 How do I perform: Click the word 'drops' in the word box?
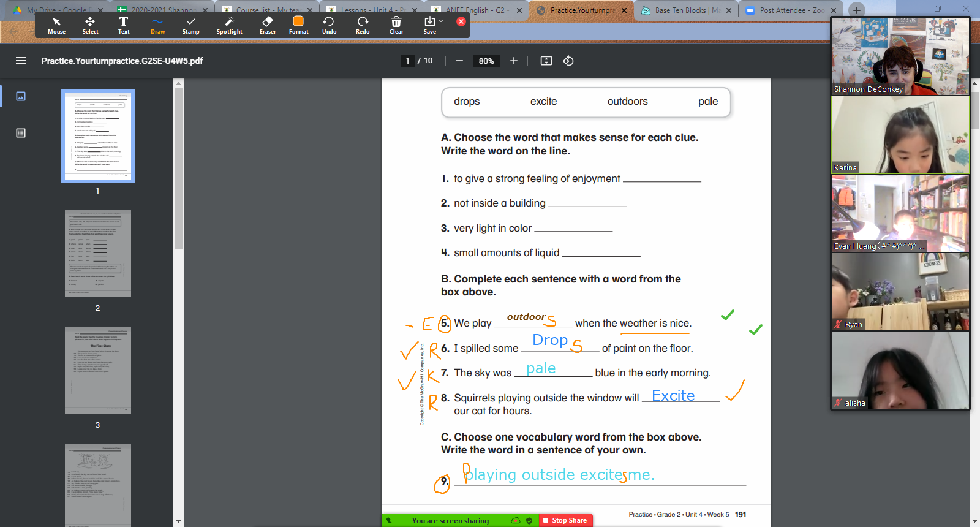click(467, 102)
